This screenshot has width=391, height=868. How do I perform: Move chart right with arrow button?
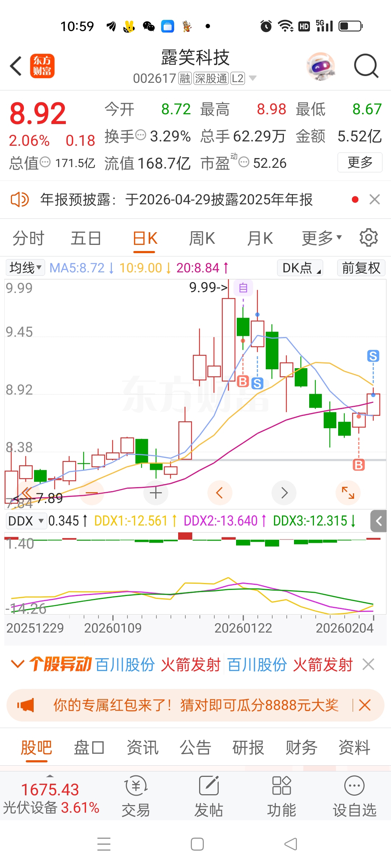[284, 493]
